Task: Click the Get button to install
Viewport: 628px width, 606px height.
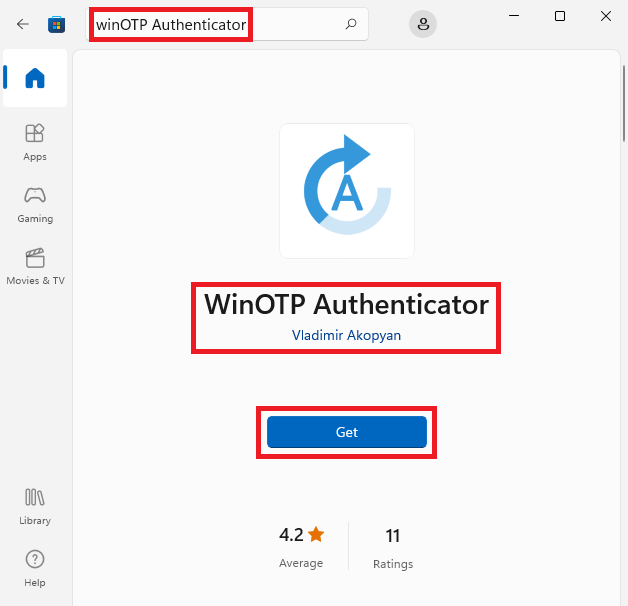Action: coord(347,432)
